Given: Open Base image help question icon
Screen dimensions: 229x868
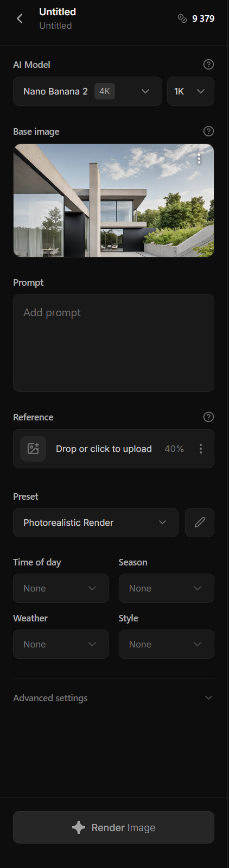Looking at the screenshot, I should coord(208,131).
